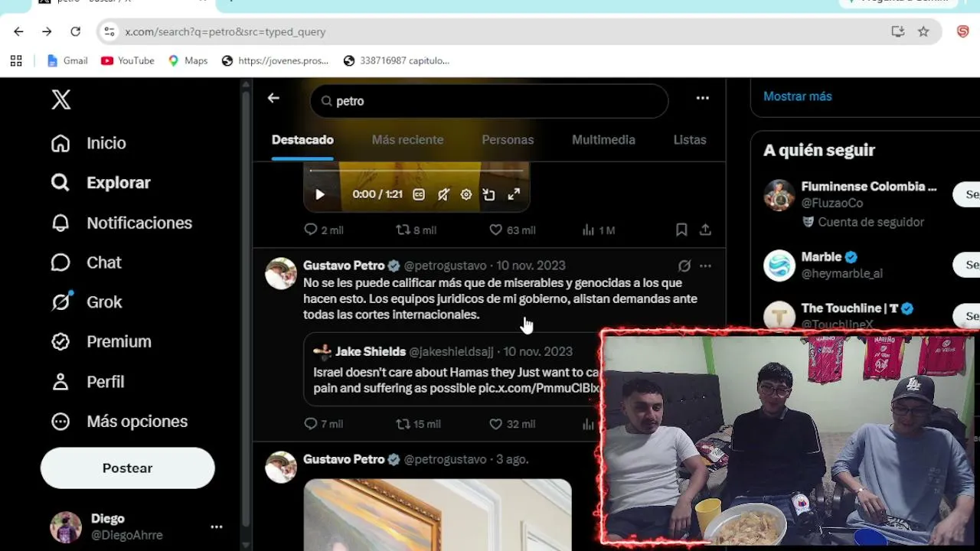Open the Maps bookmark
Screen dimensions: 980x551
(188, 60)
